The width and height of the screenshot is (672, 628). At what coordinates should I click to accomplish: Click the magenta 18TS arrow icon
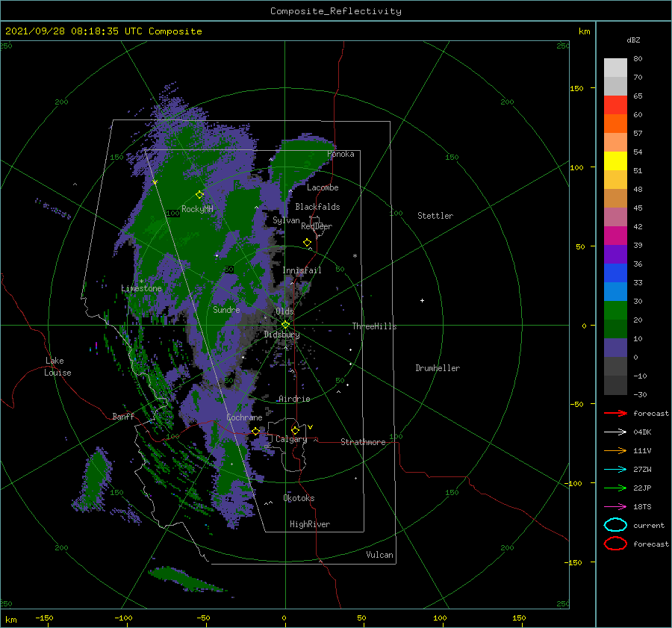[615, 507]
